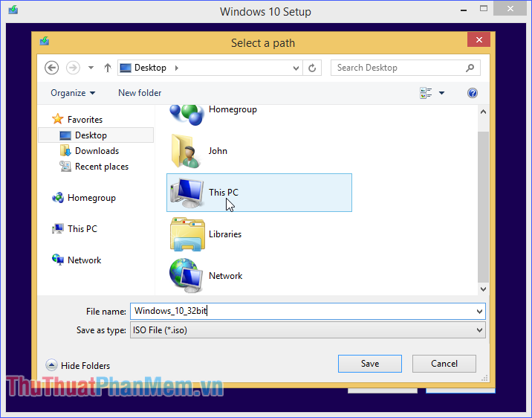Select Favorites in the navigation pane

pyautogui.click(x=85, y=120)
